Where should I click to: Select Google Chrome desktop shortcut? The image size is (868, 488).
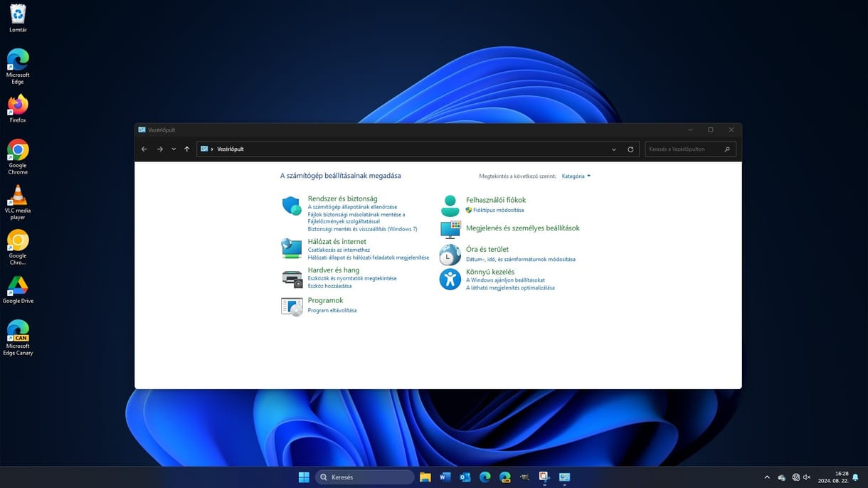[x=18, y=157]
